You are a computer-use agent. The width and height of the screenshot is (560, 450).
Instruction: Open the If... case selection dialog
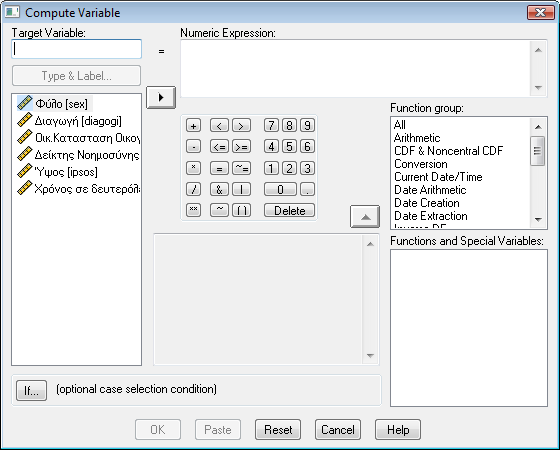coord(31,390)
